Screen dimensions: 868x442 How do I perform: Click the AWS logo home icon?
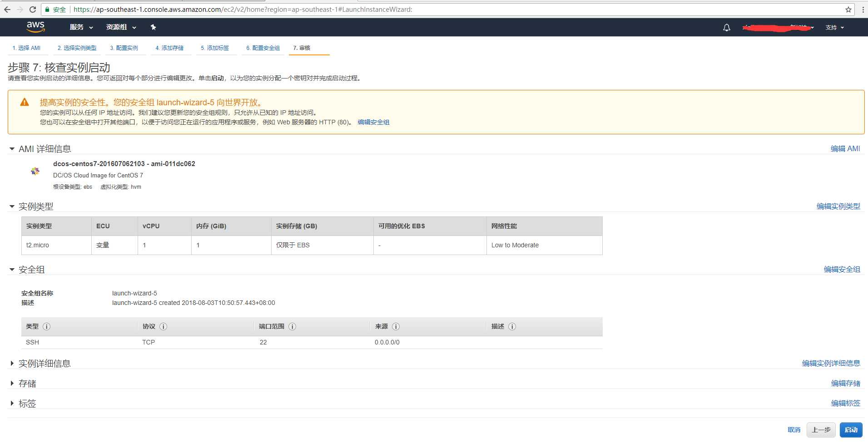(35, 27)
